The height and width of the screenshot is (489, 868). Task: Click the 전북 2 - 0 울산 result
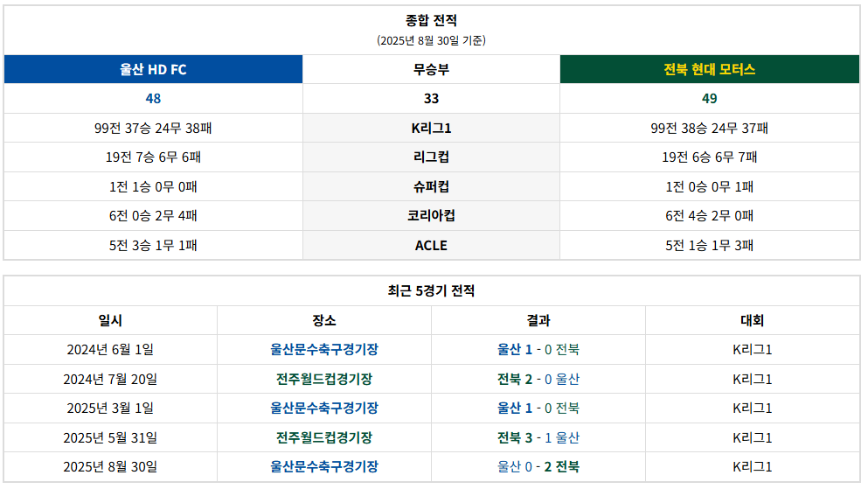(x=538, y=379)
